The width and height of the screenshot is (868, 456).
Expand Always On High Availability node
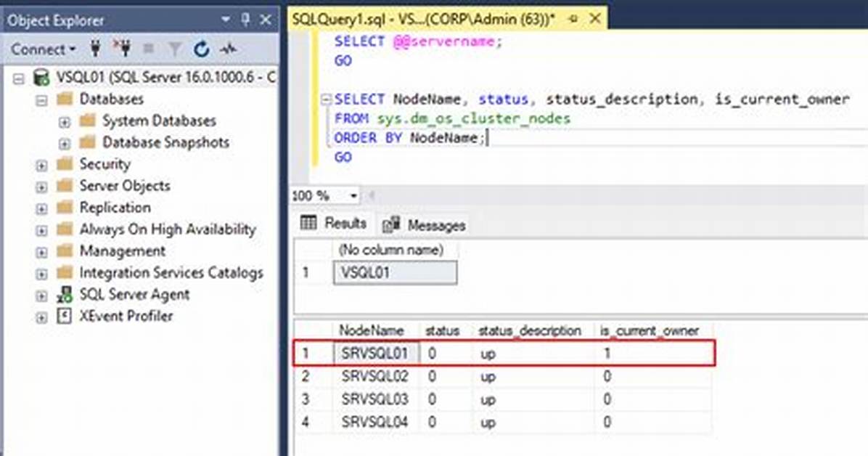point(41,230)
